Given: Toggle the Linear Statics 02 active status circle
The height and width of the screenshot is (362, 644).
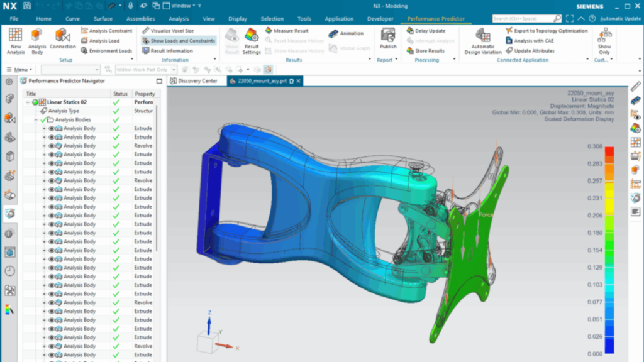Looking at the screenshot, I should 35,102.
